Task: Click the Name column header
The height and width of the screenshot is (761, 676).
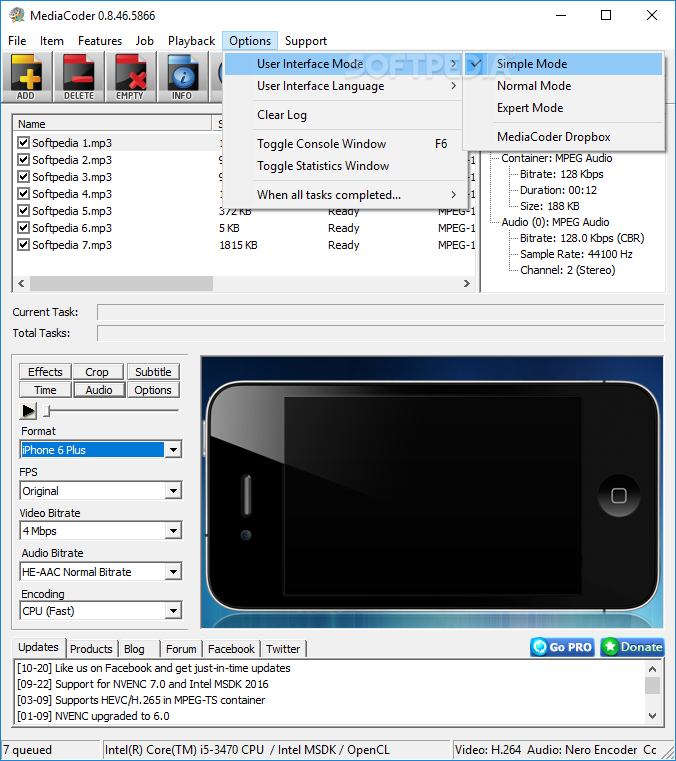Action: point(113,124)
